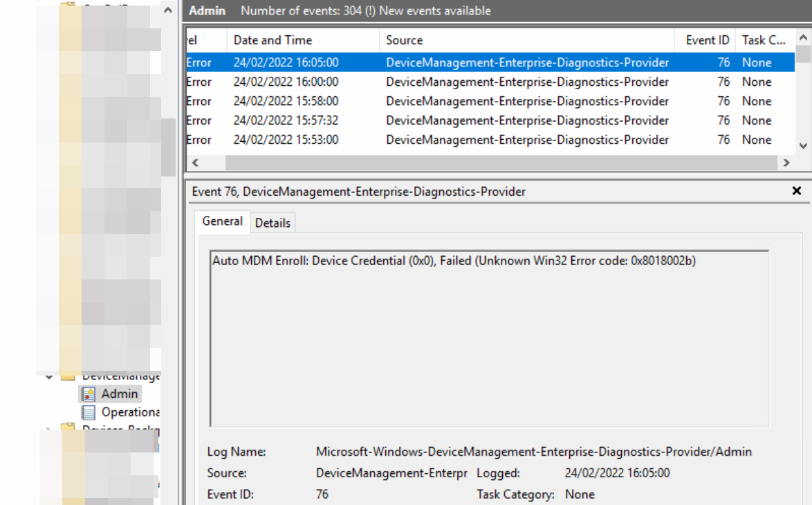812x505 pixels.
Task: Collapse the DeviceManagement folder node
Action: 49,376
